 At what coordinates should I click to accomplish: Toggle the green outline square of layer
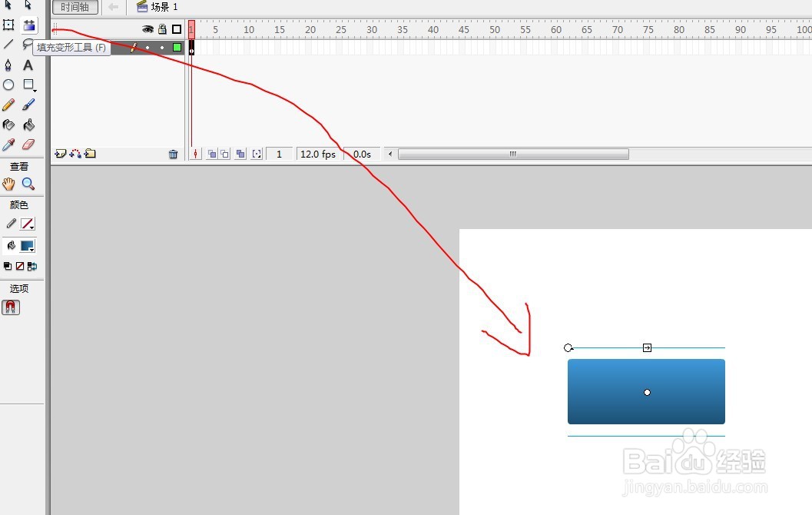(177, 48)
